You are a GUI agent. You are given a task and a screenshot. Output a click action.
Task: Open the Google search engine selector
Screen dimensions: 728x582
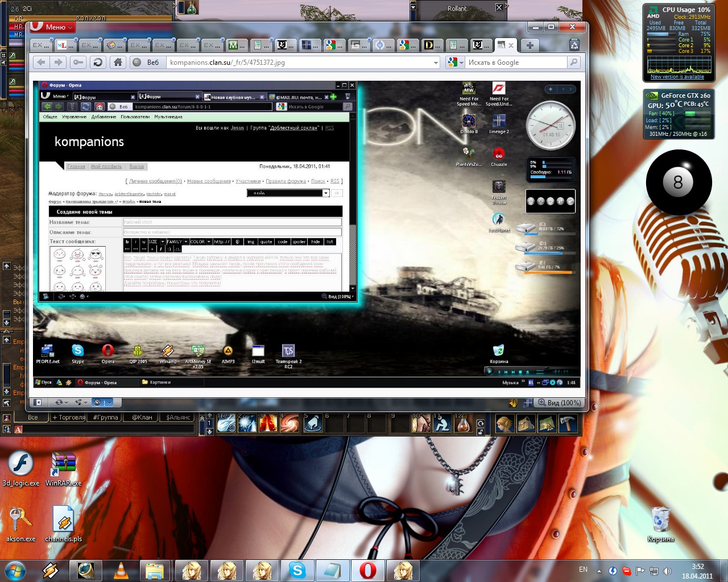(456, 62)
